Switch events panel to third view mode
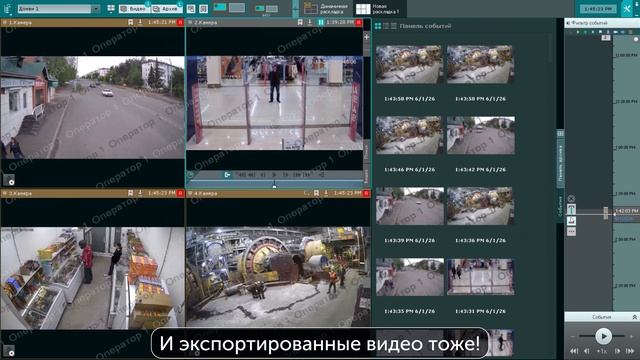The height and width of the screenshot is (360, 640). coord(393,26)
